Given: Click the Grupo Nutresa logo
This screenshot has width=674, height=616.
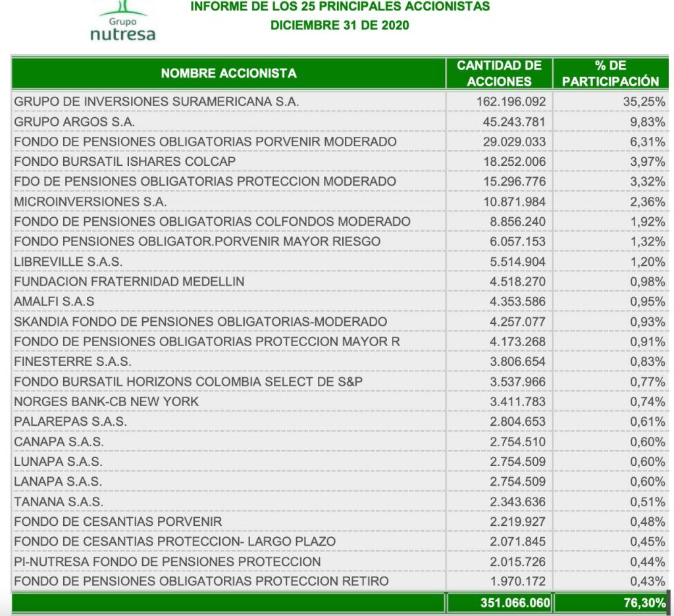Looking at the screenshot, I should [x=123, y=22].
